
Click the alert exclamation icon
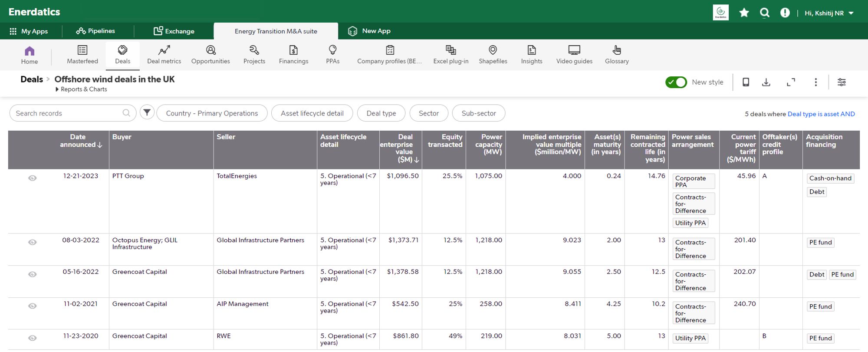pyautogui.click(x=785, y=13)
